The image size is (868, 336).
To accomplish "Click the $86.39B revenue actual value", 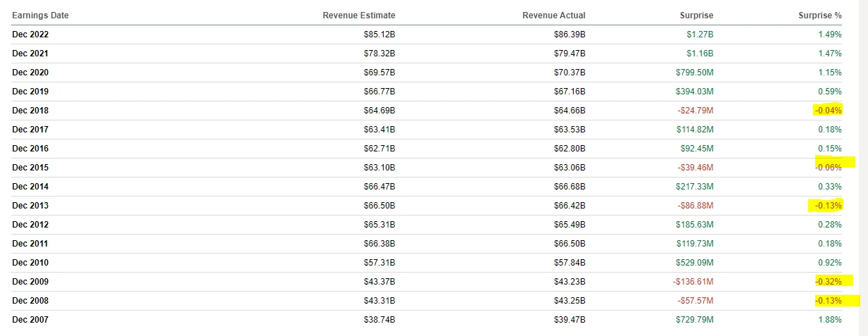I will pyautogui.click(x=570, y=35).
